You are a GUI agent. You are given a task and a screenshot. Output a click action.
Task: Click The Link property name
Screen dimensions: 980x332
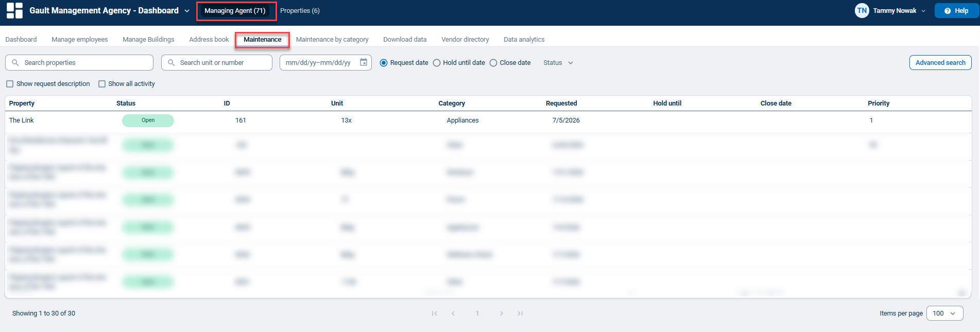tap(21, 120)
